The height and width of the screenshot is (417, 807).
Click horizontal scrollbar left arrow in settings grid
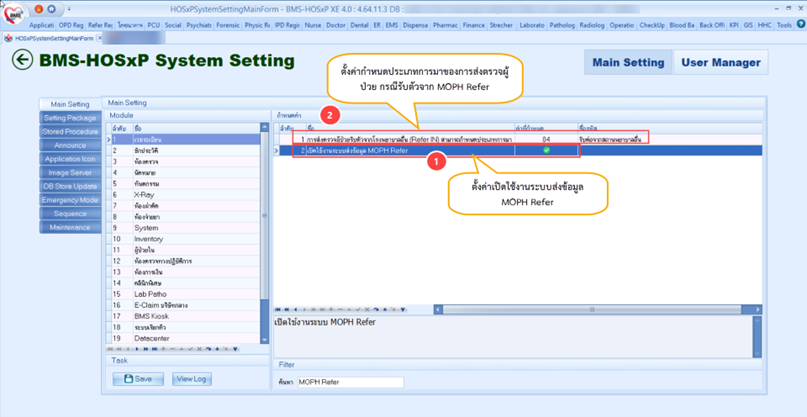[438, 309]
